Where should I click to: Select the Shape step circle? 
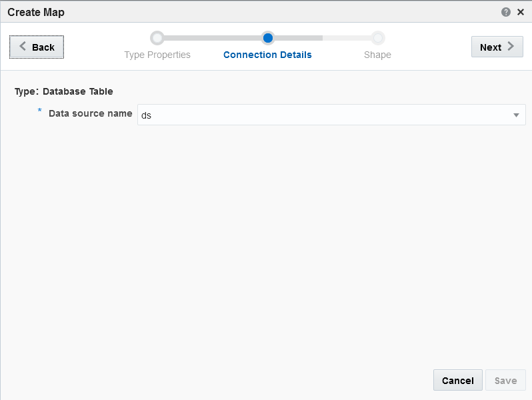click(x=377, y=38)
